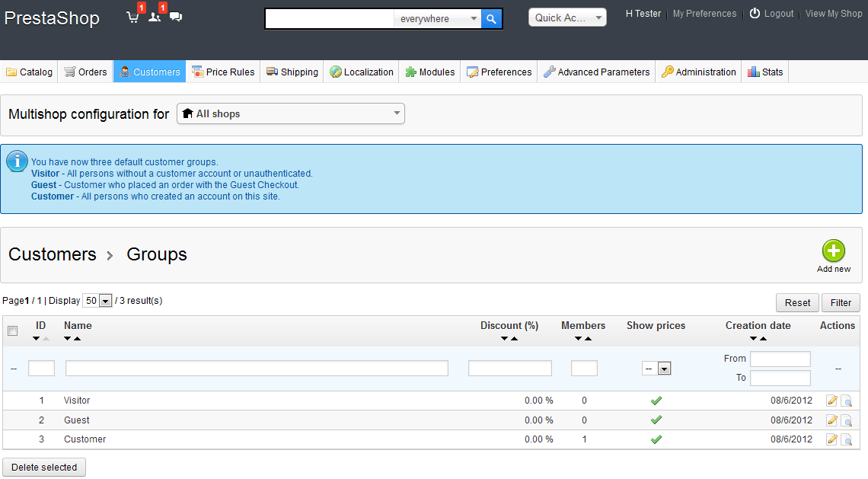Click the green Add new icon
This screenshot has height=479, width=868.
pos(834,251)
